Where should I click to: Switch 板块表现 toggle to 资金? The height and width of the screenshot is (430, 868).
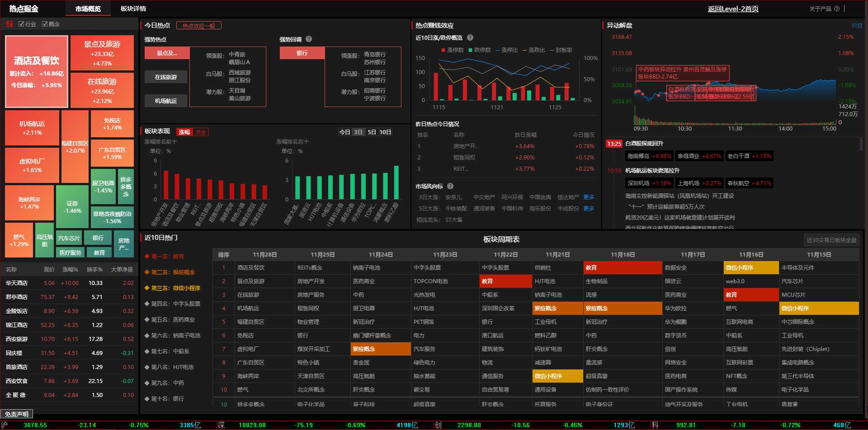point(201,132)
